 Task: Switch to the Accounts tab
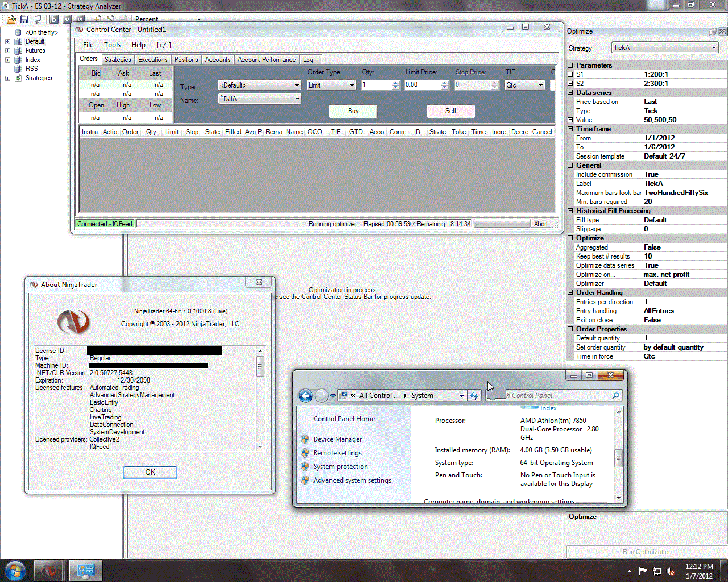[218, 60]
